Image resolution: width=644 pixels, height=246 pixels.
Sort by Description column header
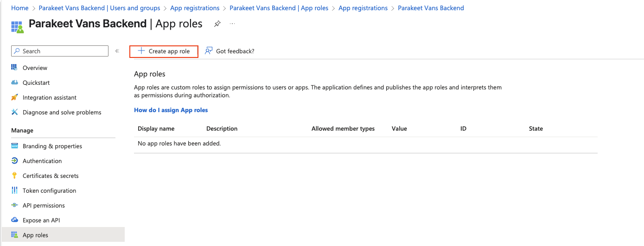click(222, 128)
